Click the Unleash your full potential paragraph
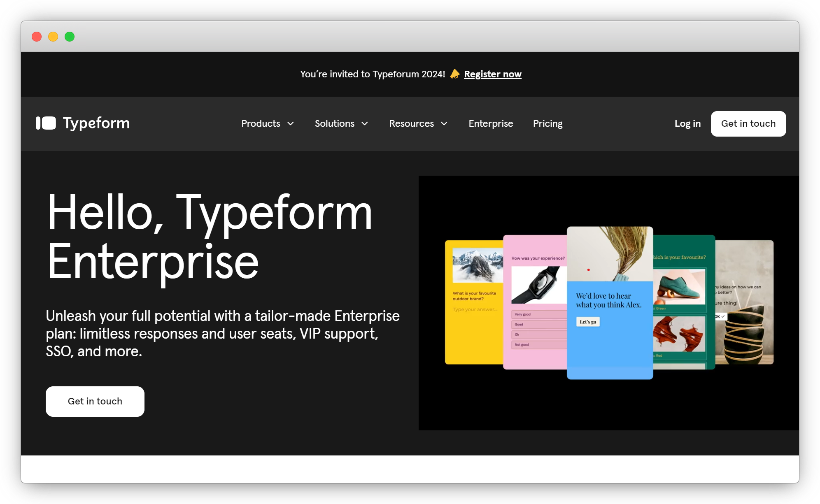The height and width of the screenshot is (504, 820). 223,333
